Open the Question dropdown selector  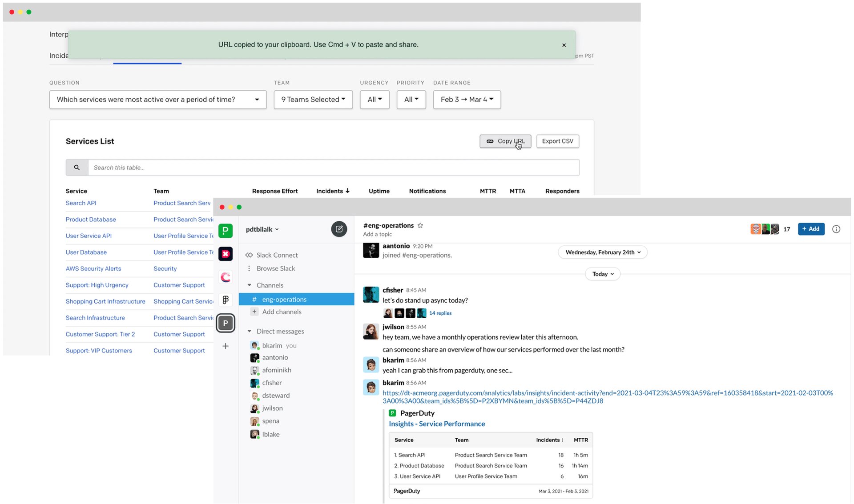[x=158, y=100]
